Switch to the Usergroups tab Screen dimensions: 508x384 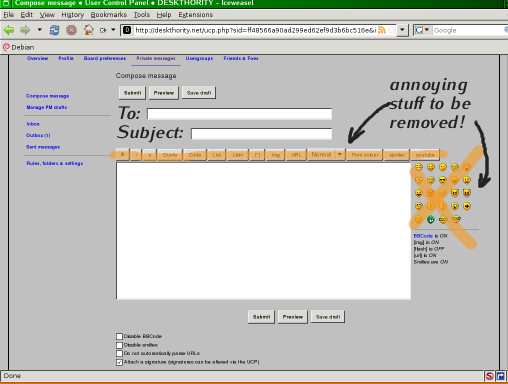tap(199, 58)
